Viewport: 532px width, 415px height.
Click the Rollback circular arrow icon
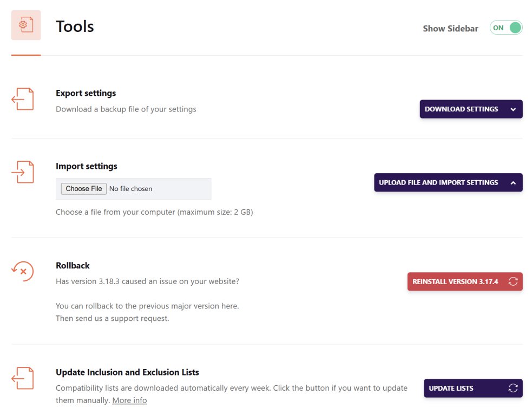tap(23, 271)
